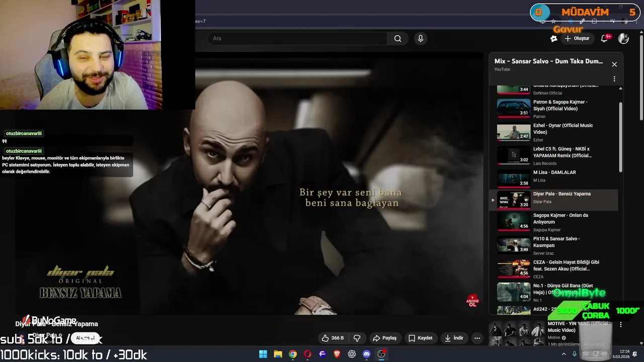Click the Oluştur create button

point(577,39)
